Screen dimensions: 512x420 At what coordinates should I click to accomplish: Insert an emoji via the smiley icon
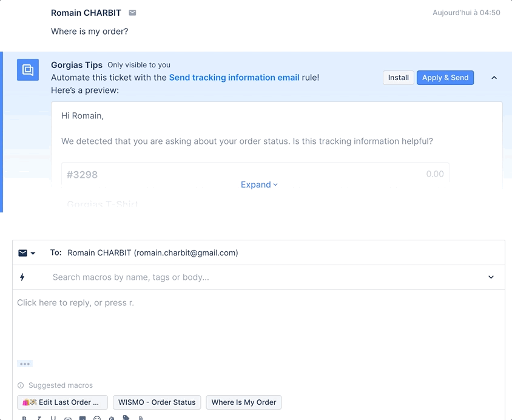(97, 418)
